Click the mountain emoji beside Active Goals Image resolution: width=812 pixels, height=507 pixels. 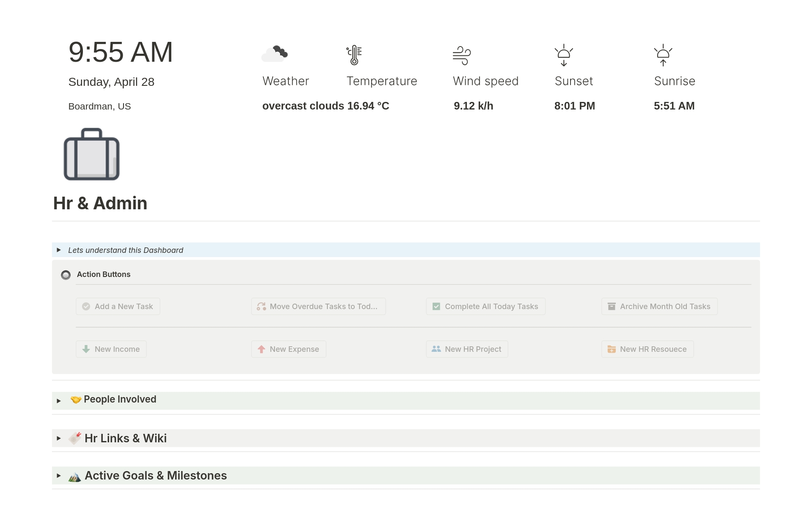(x=75, y=477)
